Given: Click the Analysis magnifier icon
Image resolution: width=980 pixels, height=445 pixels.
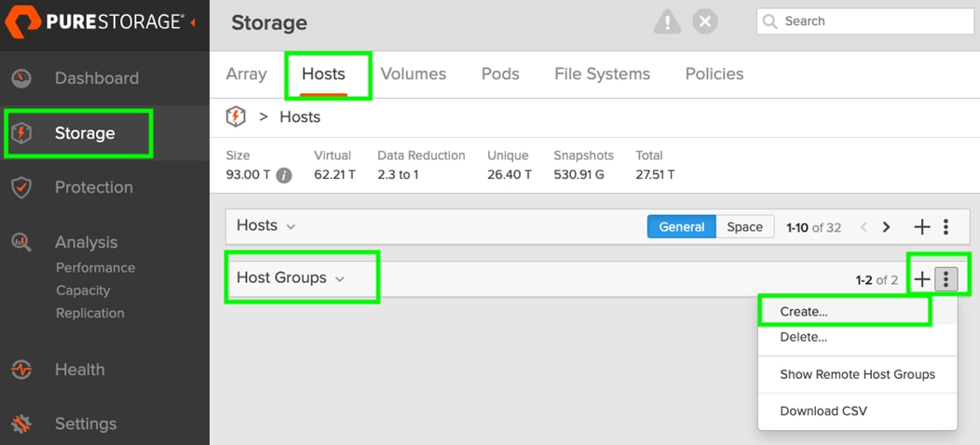Looking at the screenshot, I should click(x=20, y=242).
